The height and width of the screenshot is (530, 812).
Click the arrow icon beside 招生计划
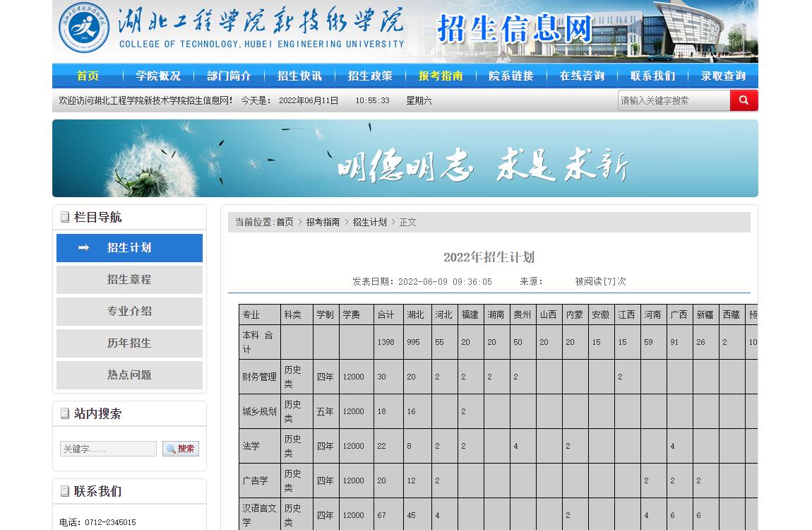coord(84,247)
